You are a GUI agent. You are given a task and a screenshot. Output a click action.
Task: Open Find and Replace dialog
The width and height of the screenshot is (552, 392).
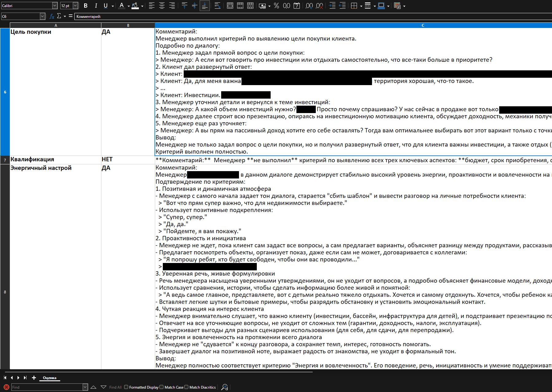tap(225, 387)
